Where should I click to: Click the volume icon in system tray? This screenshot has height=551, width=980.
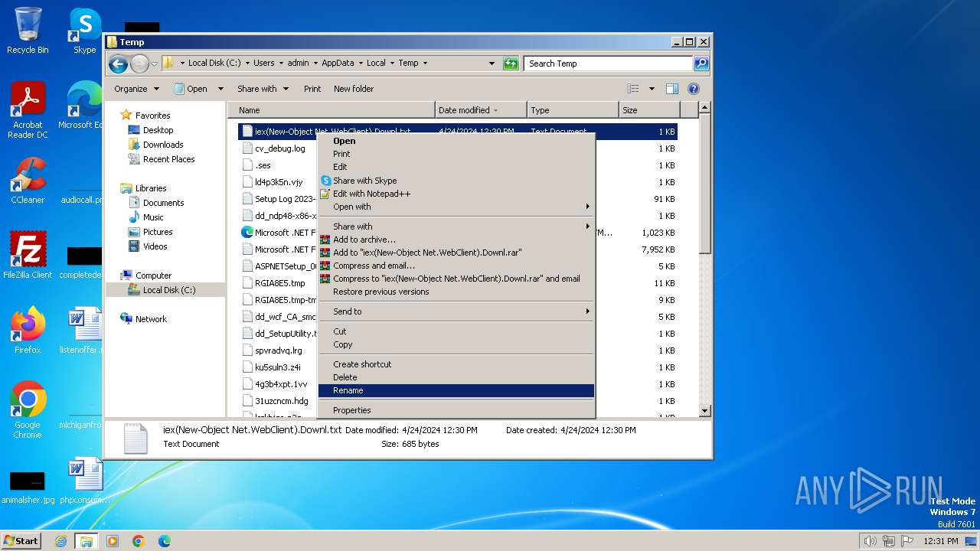click(x=870, y=541)
